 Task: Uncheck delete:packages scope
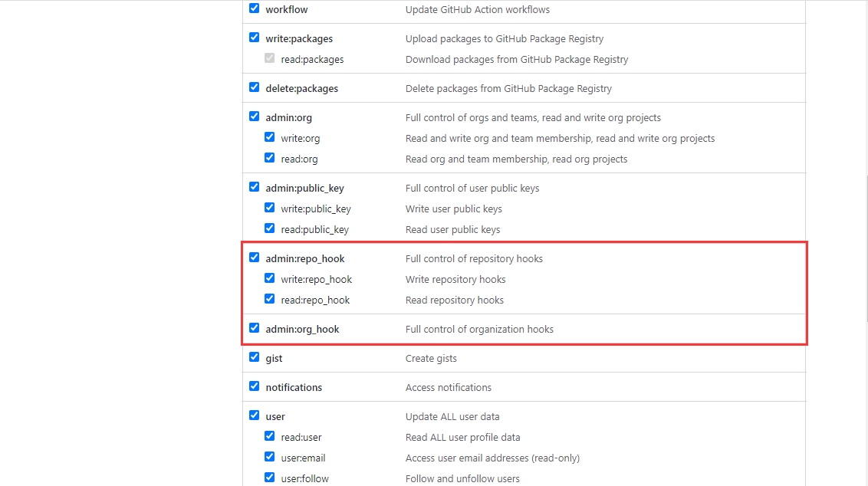click(x=254, y=87)
